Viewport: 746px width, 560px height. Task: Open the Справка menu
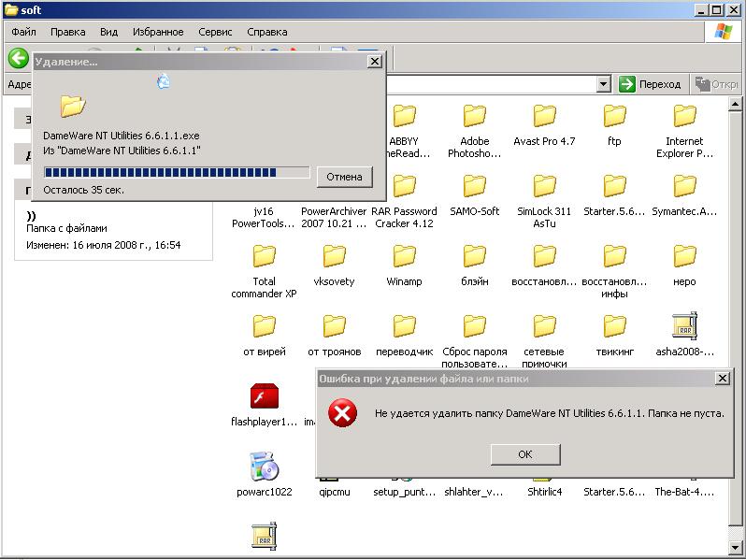click(267, 32)
